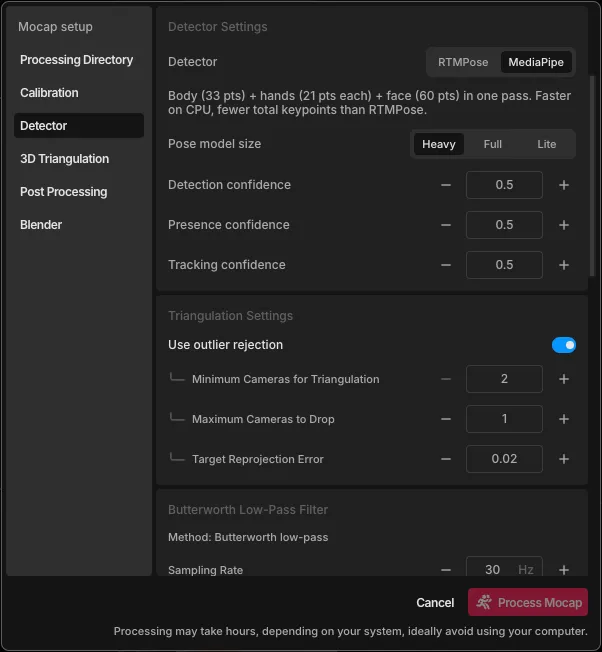The height and width of the screenshot is (652, 602).
Task: Choose Heavy pose model size
Action: click(439, 144)
